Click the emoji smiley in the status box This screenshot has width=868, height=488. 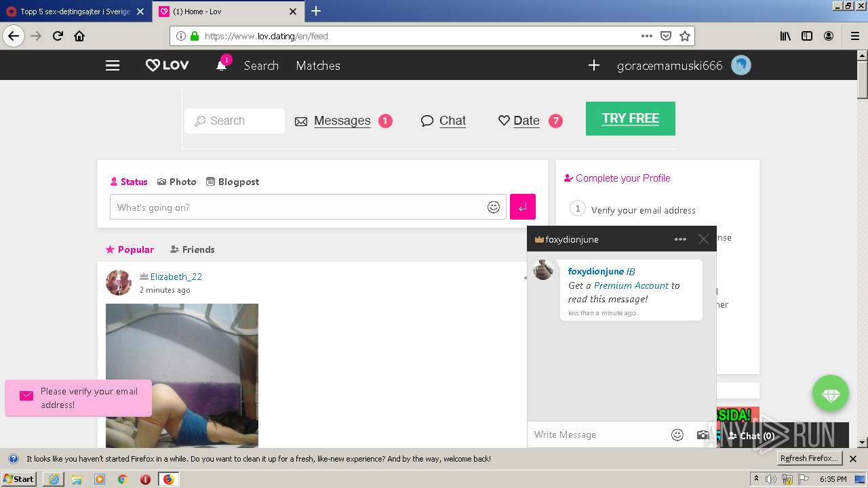(x=494, y=207)
